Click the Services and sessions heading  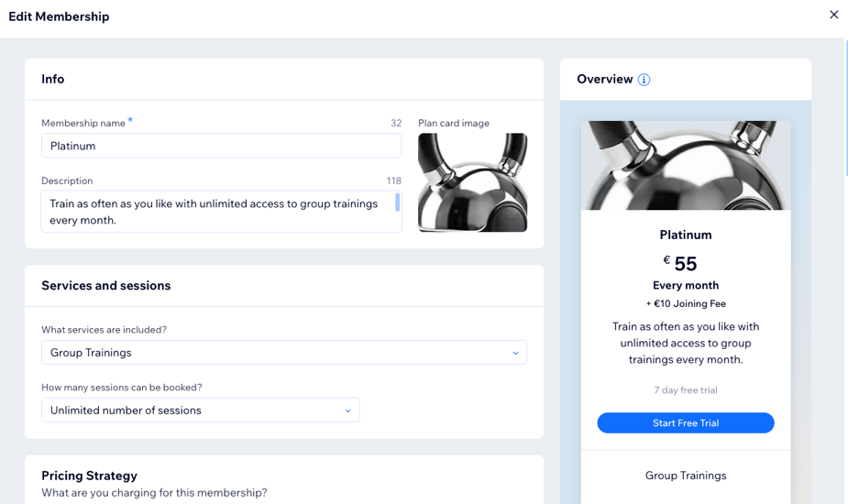click(105, 286)
